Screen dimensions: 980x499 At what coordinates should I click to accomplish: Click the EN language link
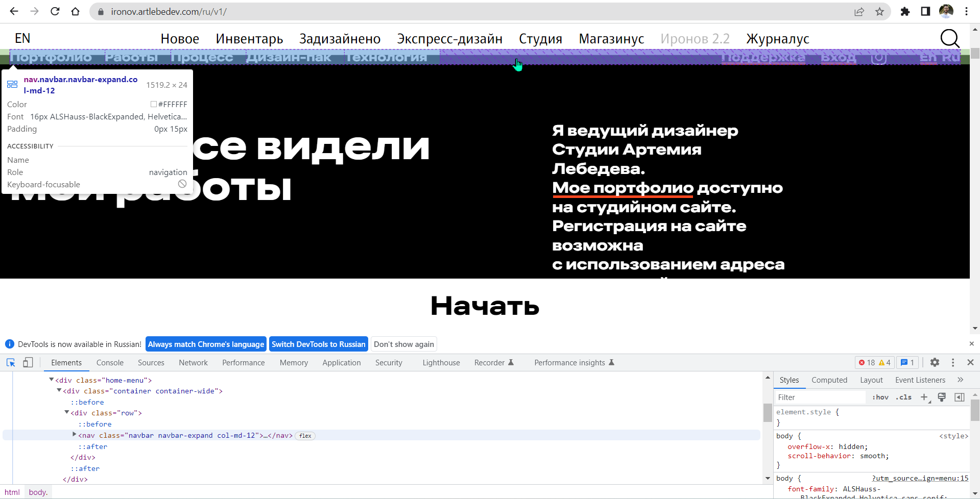click(22, 38)
